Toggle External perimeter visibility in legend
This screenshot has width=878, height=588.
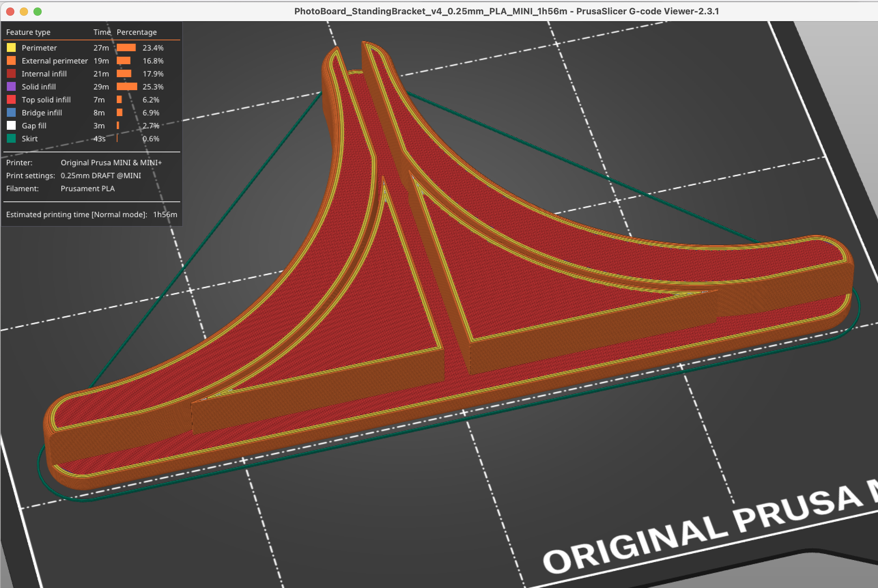(54, 61)
